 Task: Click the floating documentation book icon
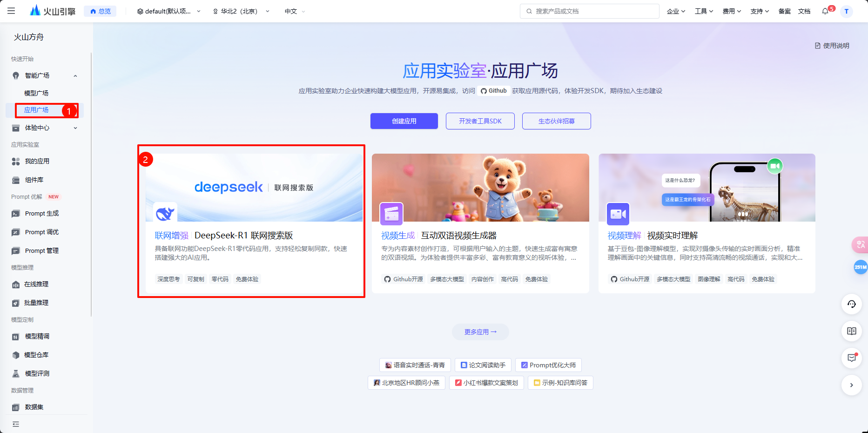pos(852,331)
